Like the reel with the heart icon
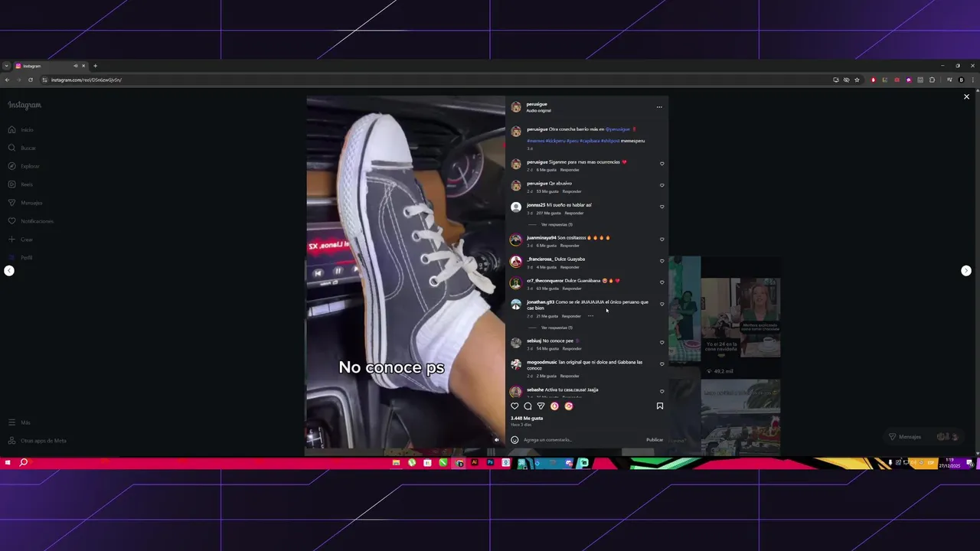The image size is (980, 551). point(514,406)
